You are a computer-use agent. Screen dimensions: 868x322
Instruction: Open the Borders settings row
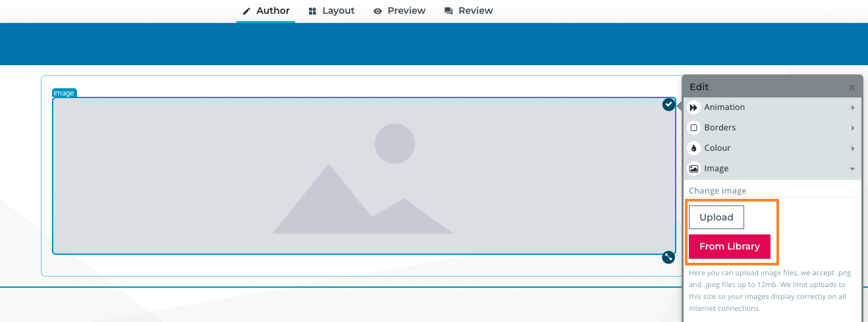(x=772, y=128)
